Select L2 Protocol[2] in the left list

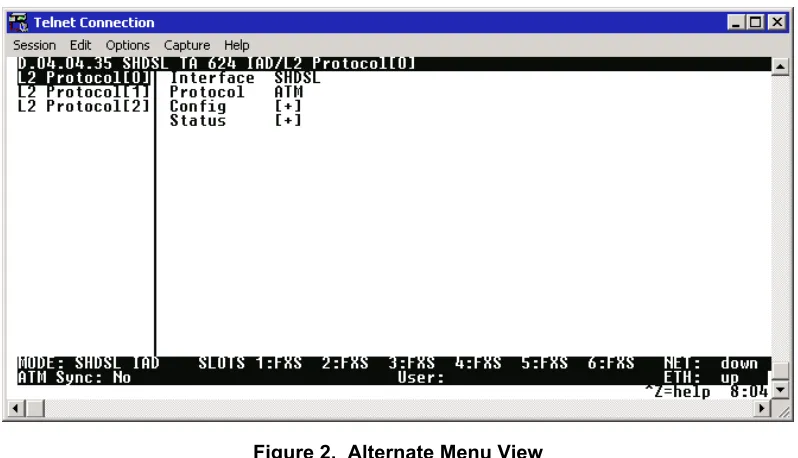click(x=84, y=106)
